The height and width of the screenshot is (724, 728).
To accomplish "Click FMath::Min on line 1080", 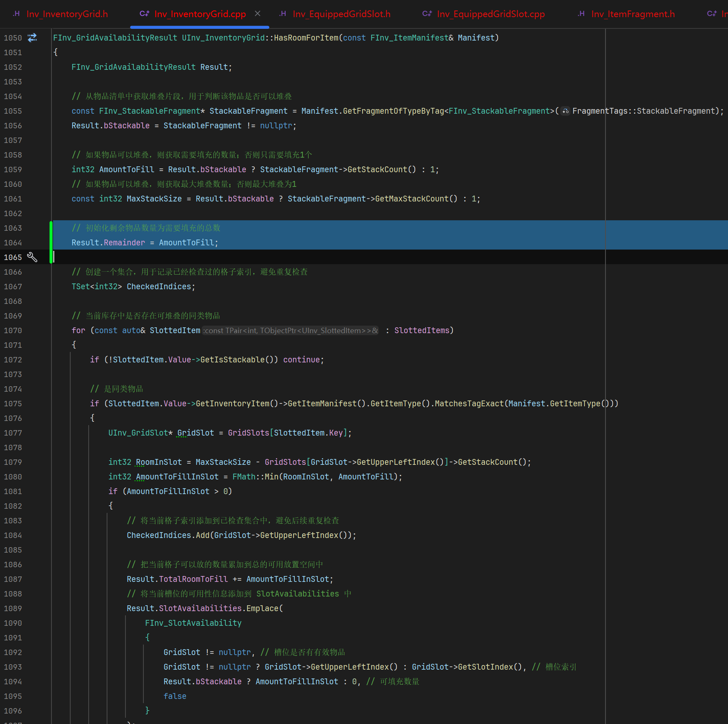I will (255, 477).
